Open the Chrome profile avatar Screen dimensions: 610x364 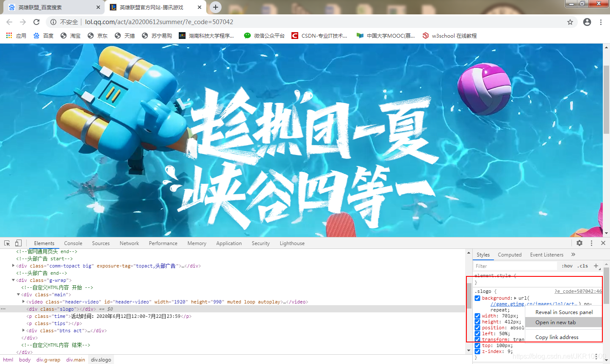[x=587, y=22]
